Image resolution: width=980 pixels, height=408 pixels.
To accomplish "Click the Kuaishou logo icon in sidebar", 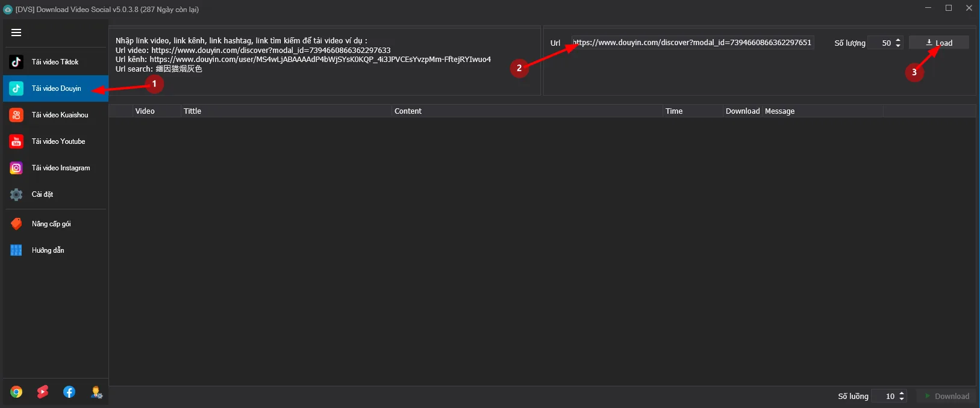I will pyautogui.click(x=16, y=115).
